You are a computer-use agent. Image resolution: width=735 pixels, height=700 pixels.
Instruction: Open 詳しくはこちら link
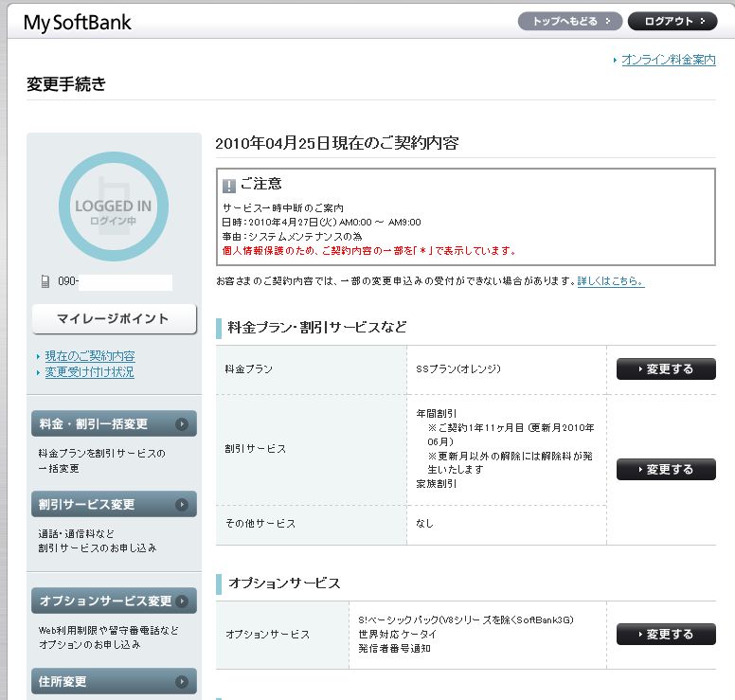[x=611, y=280]
